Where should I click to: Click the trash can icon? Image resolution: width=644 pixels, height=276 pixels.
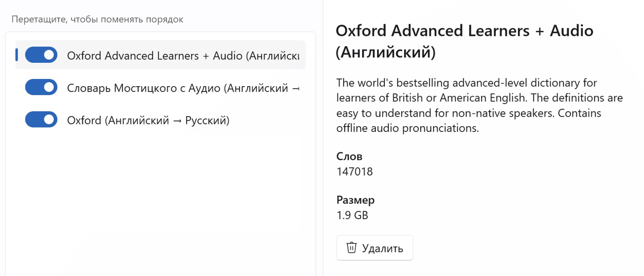pos(352,248)
